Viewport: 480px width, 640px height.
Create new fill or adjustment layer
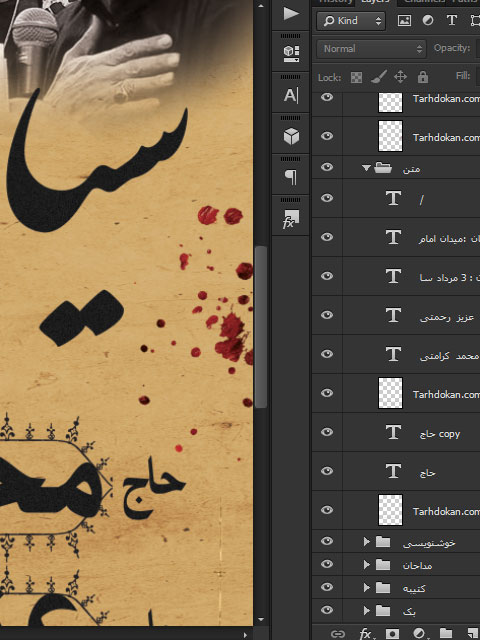[x=420, y=634]
